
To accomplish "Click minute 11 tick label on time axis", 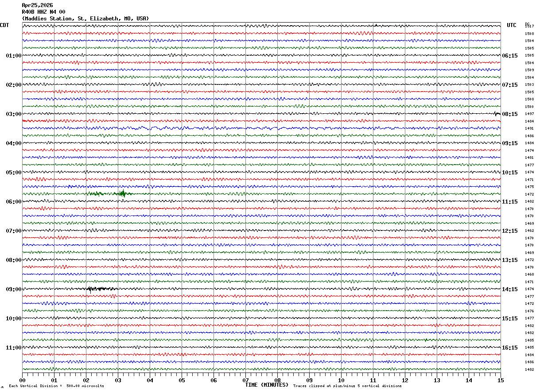I will [373, 380].
